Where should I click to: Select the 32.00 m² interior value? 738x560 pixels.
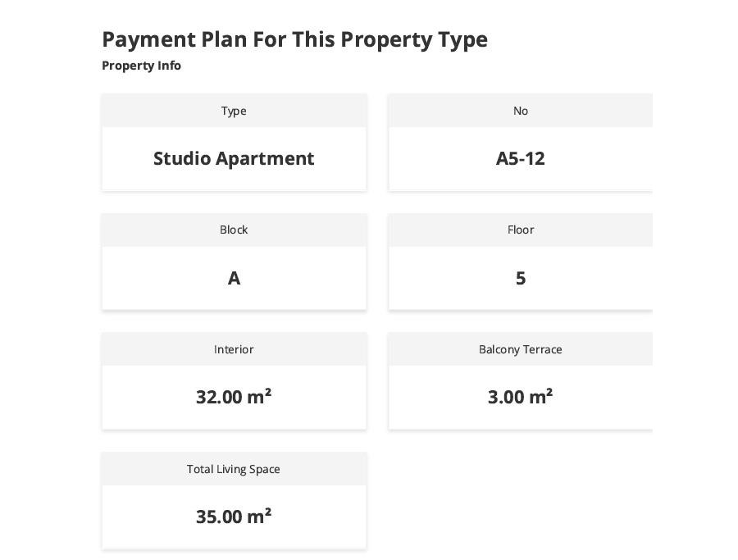pos(234,397)
